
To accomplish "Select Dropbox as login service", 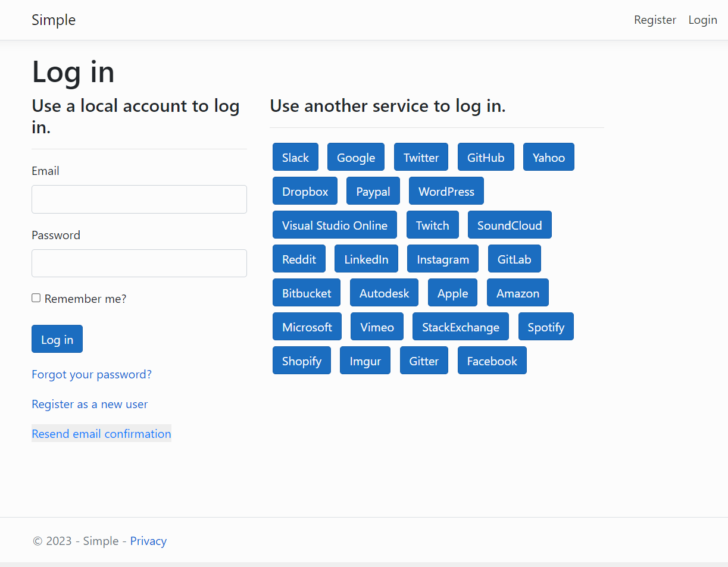I will click(305, 191).
